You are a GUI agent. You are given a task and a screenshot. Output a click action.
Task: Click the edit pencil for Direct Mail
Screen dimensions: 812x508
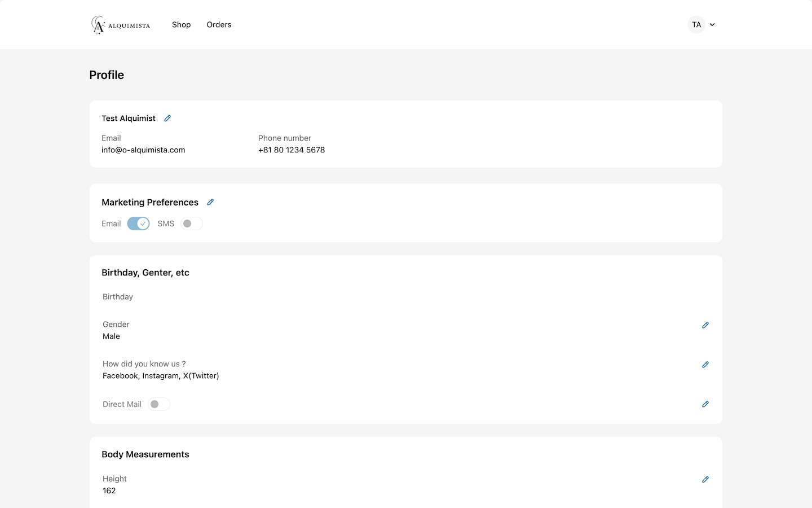705,404
